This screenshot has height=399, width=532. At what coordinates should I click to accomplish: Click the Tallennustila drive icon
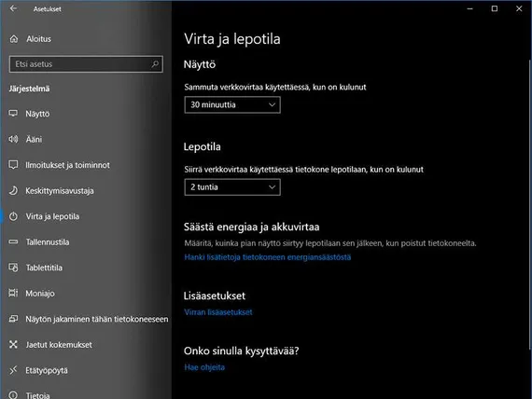[x=13, y=241]
